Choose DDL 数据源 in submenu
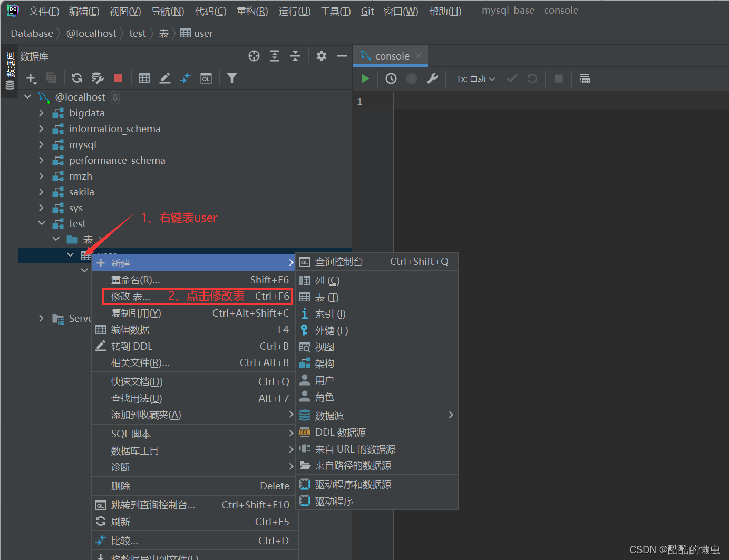The height and width of the screenshot is (560, 729). click(x=377, y=433)
